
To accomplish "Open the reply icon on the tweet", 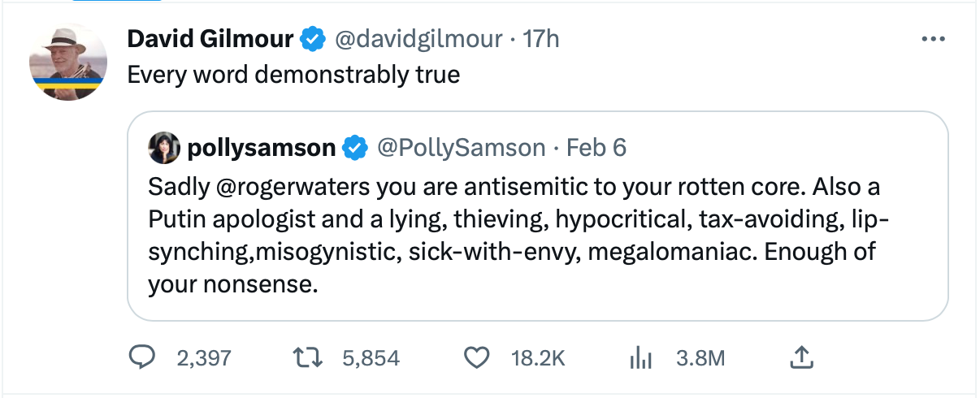I will pyautogui.click(x=145, y=357).
